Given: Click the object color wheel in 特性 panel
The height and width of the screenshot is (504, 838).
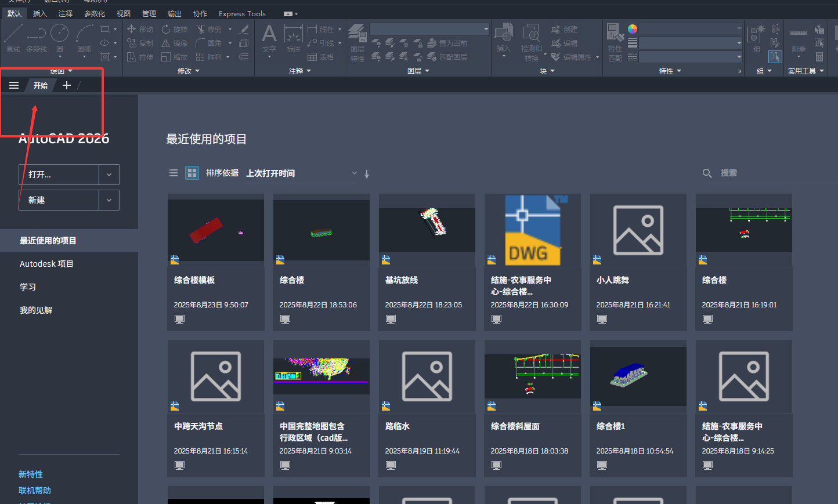Looking at the screenshot, I should (x=633, y=28).
